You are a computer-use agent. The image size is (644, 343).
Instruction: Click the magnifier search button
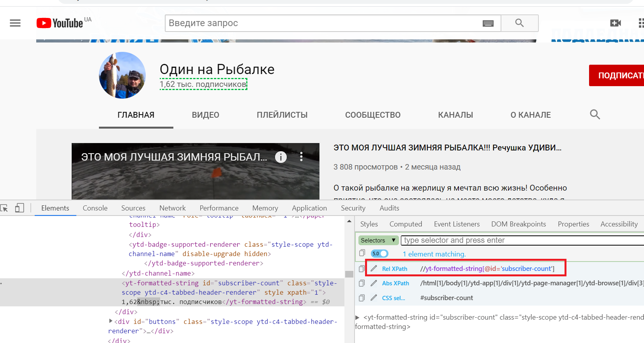[519, 23]
